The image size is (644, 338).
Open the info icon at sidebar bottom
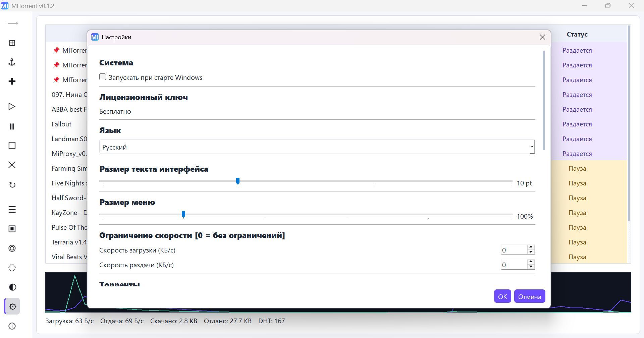point(12,326)
